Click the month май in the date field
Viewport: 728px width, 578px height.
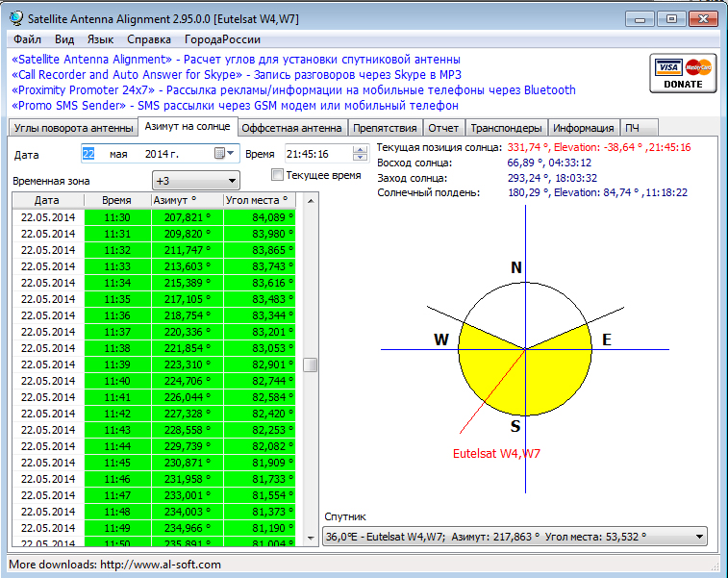tap(118, 154)
